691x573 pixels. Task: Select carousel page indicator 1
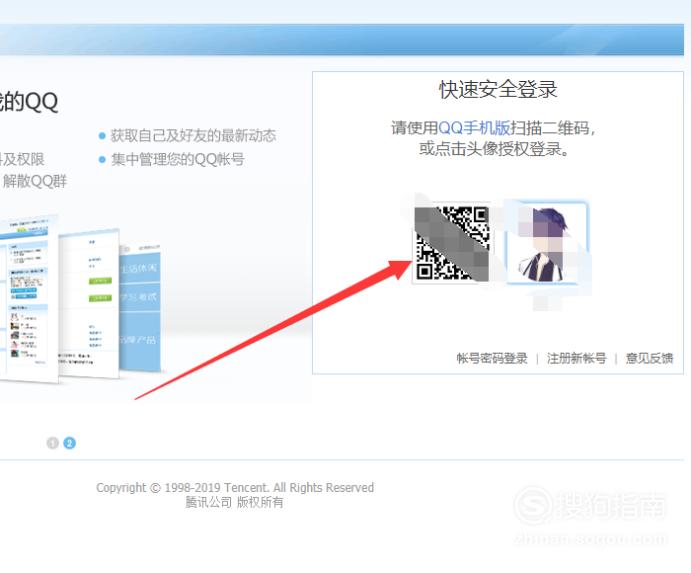[x=52, y=443]
